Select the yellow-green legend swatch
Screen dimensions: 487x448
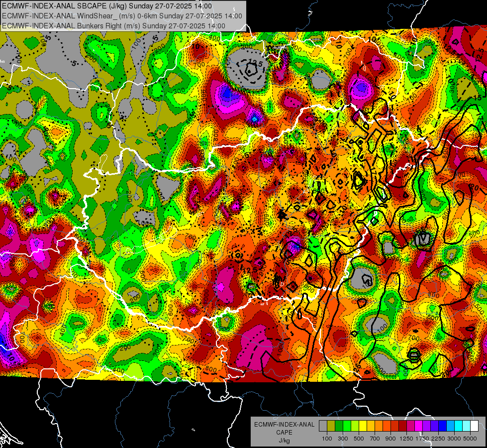[x=355, y=426]
